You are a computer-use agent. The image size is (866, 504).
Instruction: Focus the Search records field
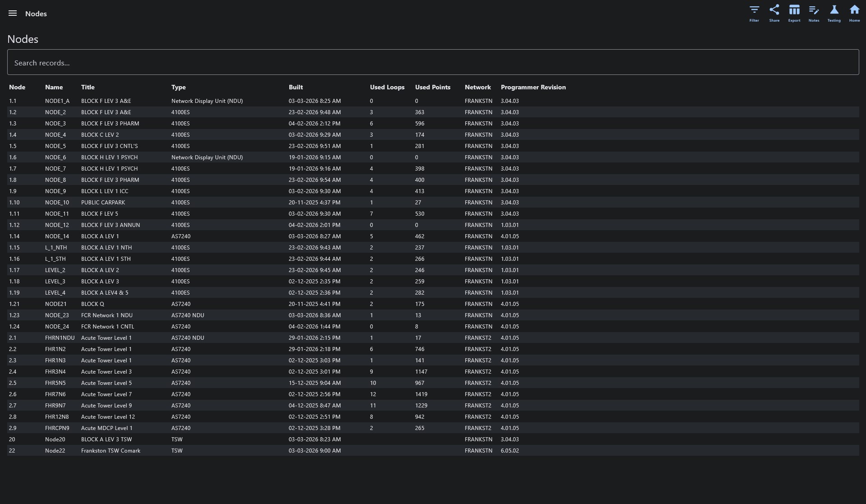(433, 62)
